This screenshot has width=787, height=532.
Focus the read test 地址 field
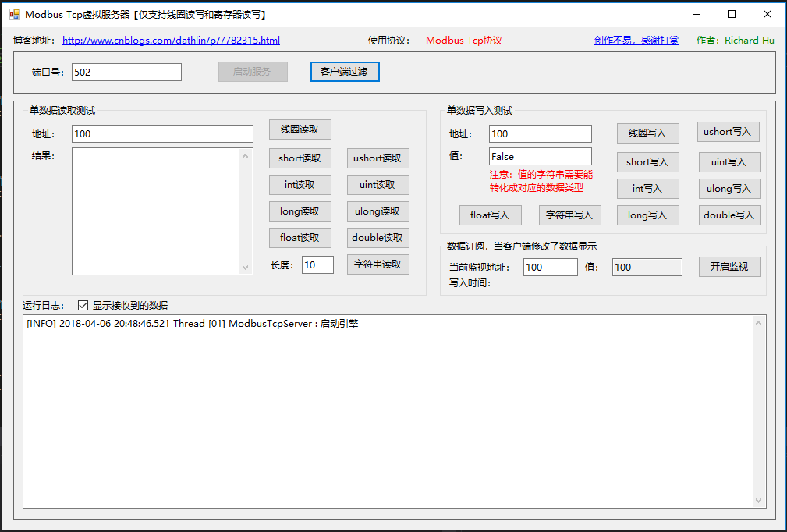[x=162, y=134]
